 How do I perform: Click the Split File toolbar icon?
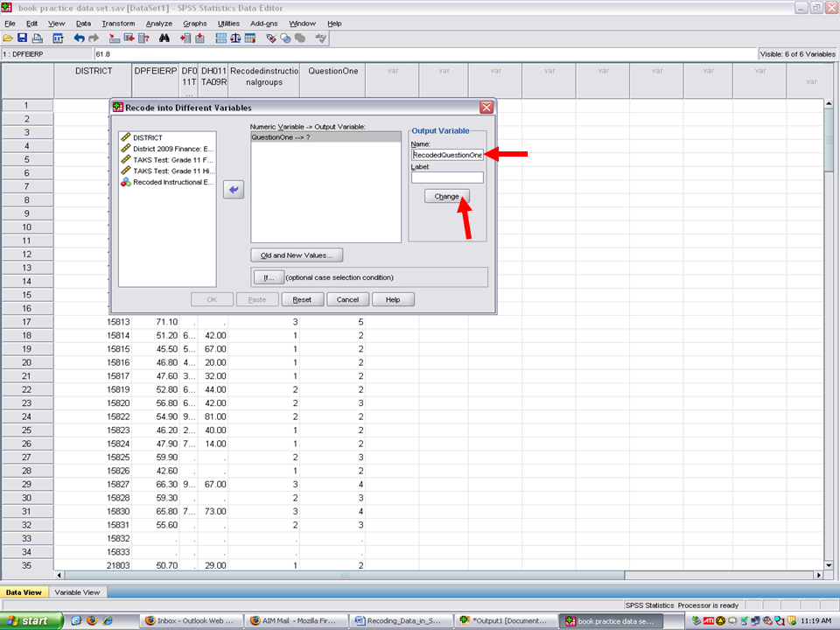(221, 38)
